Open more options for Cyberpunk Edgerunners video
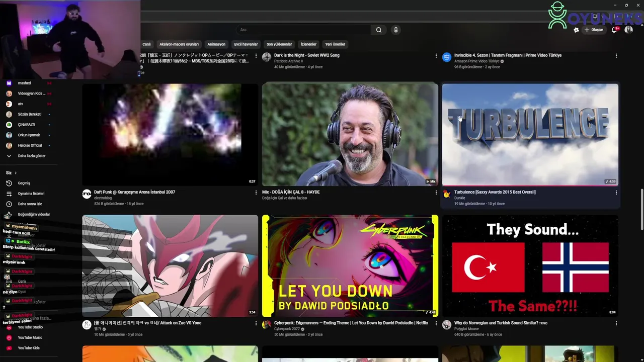 (x=436, y=323)
